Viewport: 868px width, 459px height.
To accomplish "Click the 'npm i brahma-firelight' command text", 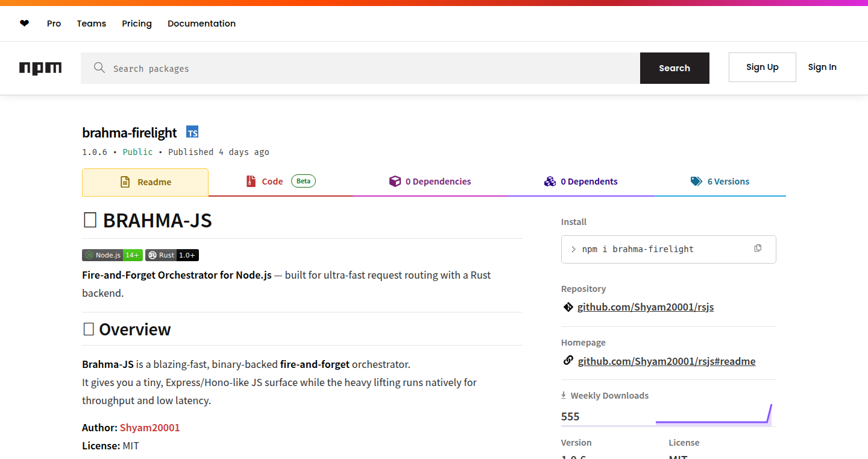I will pos(638,249).
